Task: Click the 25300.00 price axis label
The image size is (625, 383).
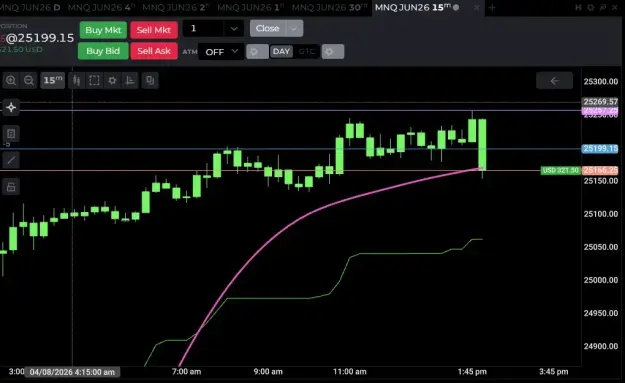Action: point(601,82)
